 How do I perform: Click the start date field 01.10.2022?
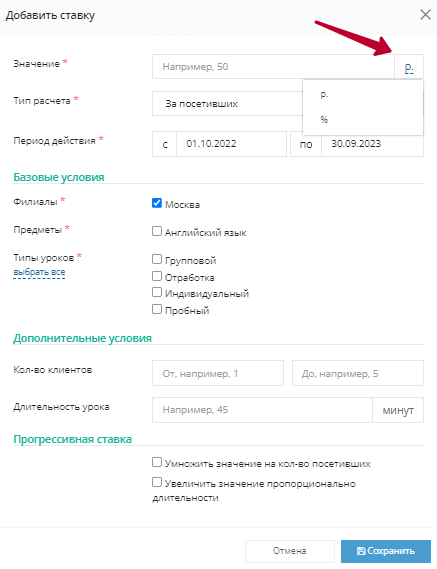point(232,144)
